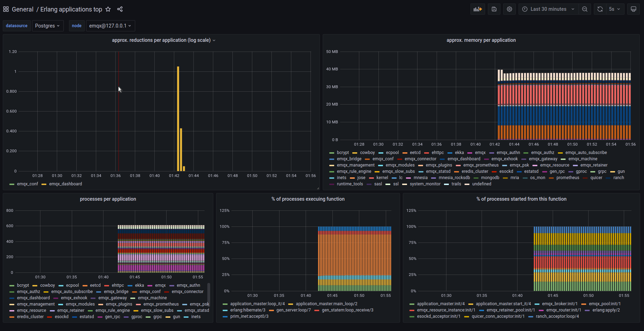Open the % of processes execuing function title
Screen dimensions: 644x331
click(308, 199)
